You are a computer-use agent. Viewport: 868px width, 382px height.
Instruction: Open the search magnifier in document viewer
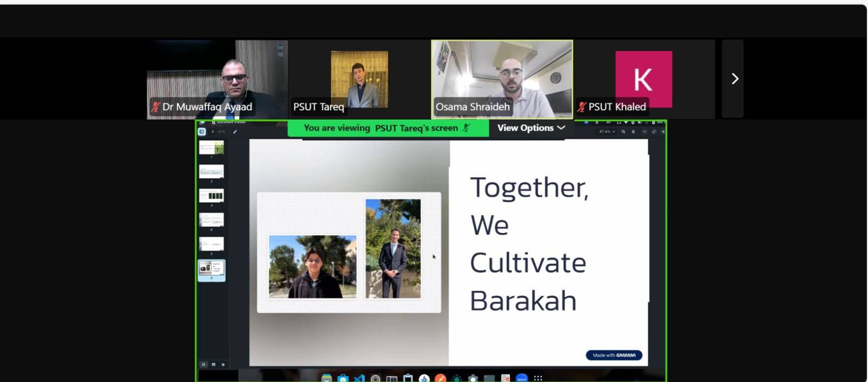[623, 132]
